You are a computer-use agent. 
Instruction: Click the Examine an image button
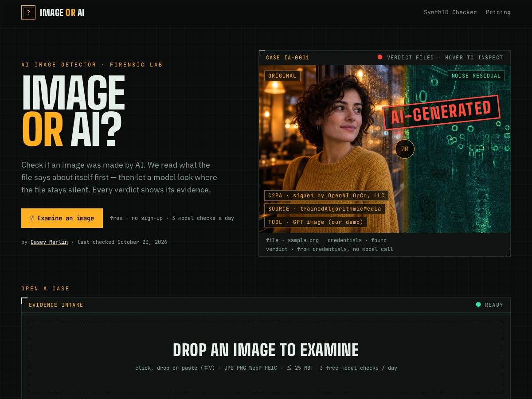pyautogui.click(x=62, y=218)
